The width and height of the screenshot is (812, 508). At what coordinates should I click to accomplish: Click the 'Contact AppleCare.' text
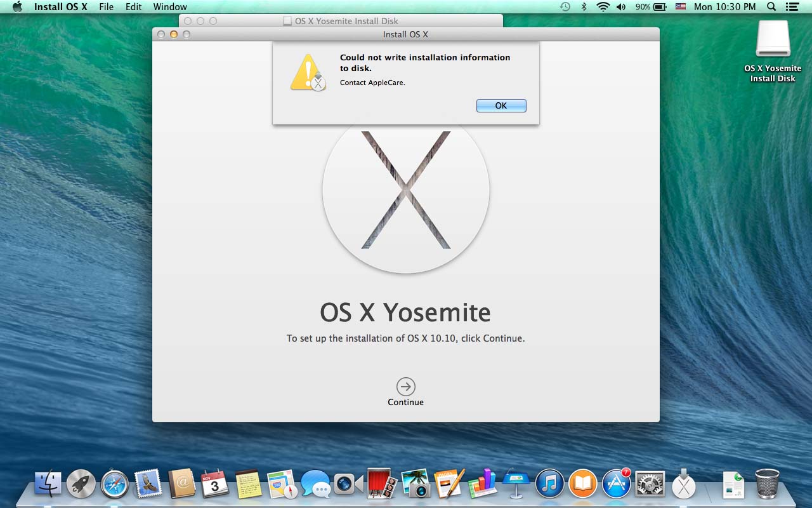[372, 83]
